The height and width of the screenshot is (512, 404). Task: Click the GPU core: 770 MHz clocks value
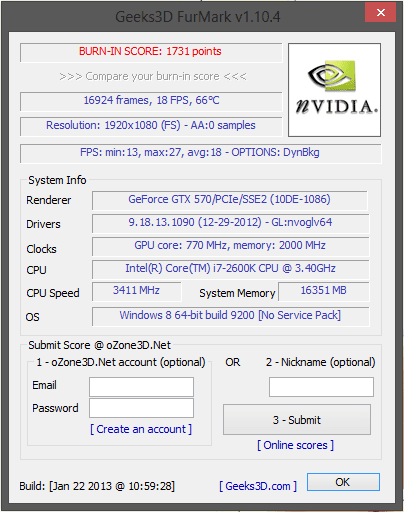[230, 246]
